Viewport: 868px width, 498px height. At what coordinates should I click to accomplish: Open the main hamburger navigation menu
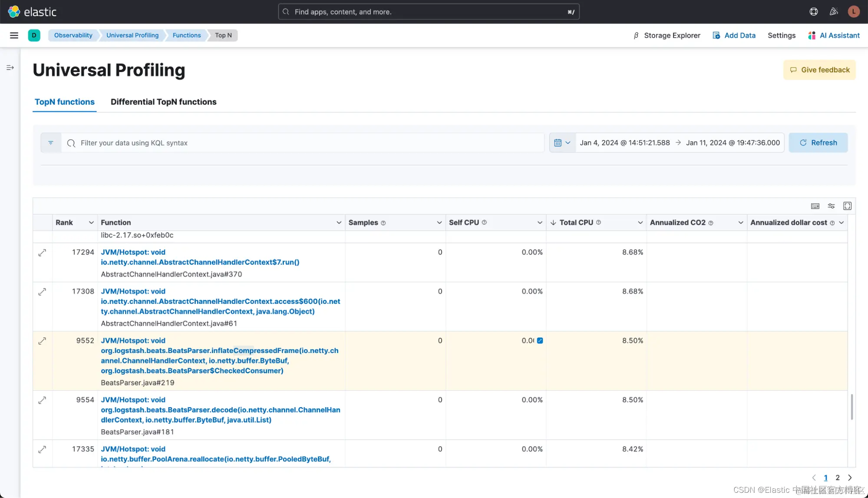click(x=14, y=35)
